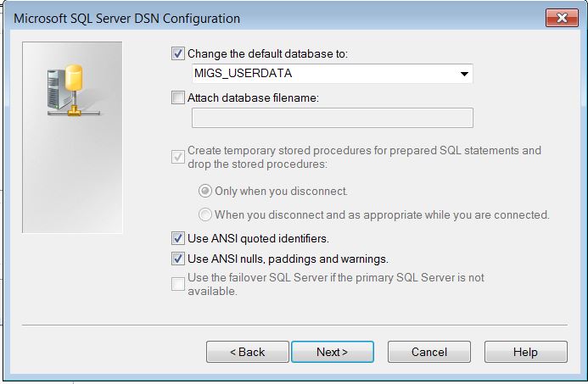The width and height of the screenshot is (588, 384).
Task: Toggle 'Change the default database to' checkbox
Action: 178,53
